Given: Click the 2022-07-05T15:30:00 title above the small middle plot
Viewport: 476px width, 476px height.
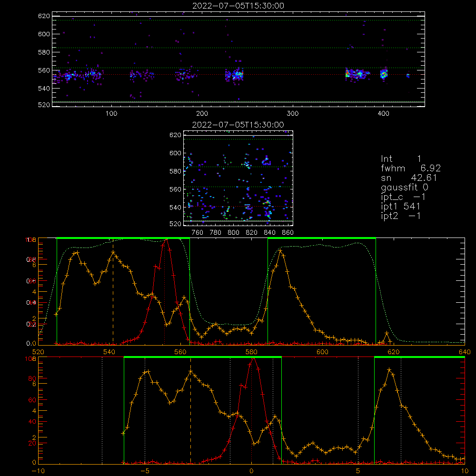Looking at the screenshot, I should point(238,125).
